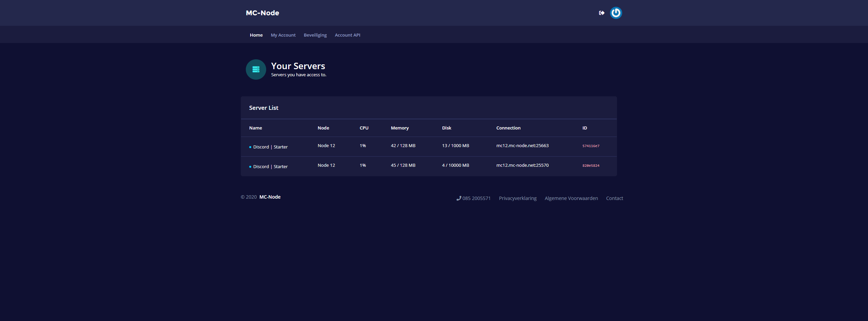
Task: Click the teal server stack icon
Action: [x=256, y=69]
